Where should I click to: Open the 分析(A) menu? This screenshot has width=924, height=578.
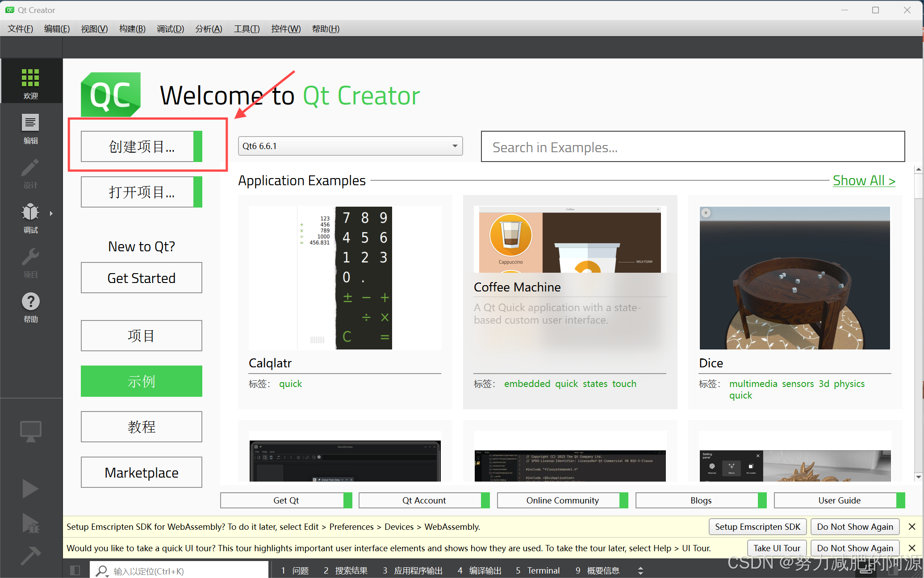coord(209,29)
